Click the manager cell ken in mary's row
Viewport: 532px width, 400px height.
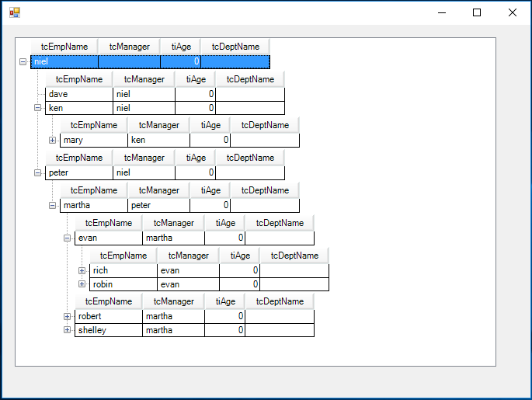coord(158,140)
